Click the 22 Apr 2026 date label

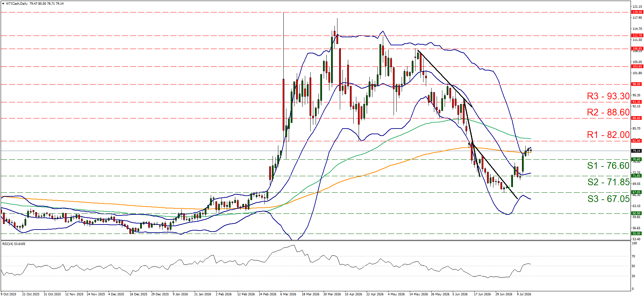(x=375, y=294)
